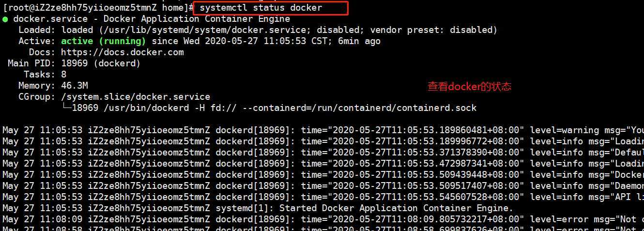Click the first 'level=error' log entry
This screenshot has width=644, height=231.
(559, 219)
